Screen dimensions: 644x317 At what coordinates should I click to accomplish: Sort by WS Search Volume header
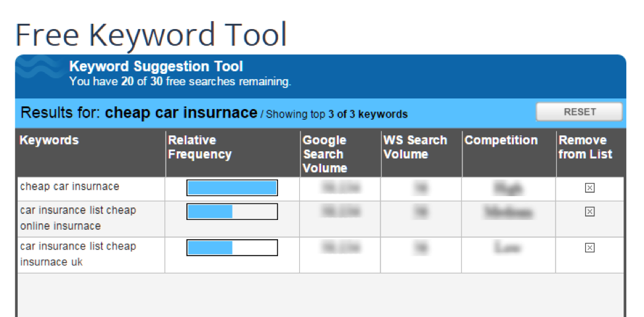[415, 147]
